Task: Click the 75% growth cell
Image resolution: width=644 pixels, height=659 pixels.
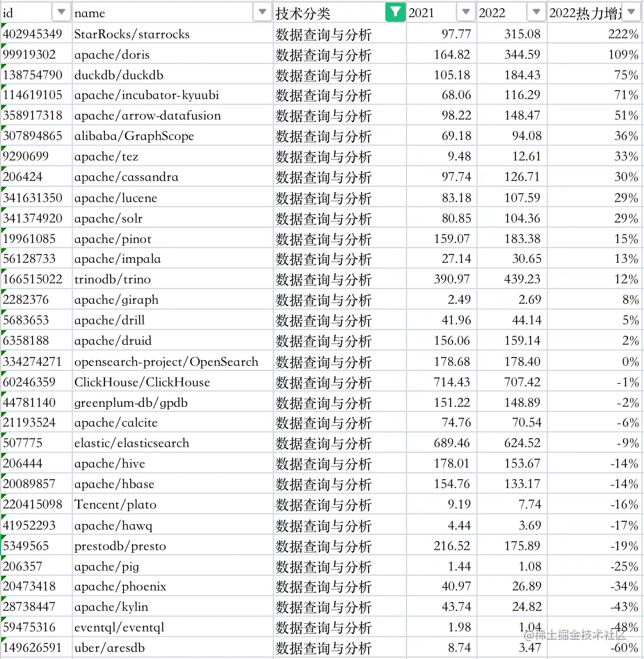Action: (x=594, y=75)
